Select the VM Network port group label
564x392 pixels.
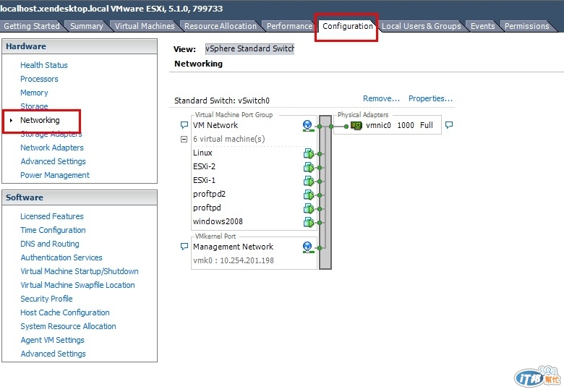pos(215,125)
